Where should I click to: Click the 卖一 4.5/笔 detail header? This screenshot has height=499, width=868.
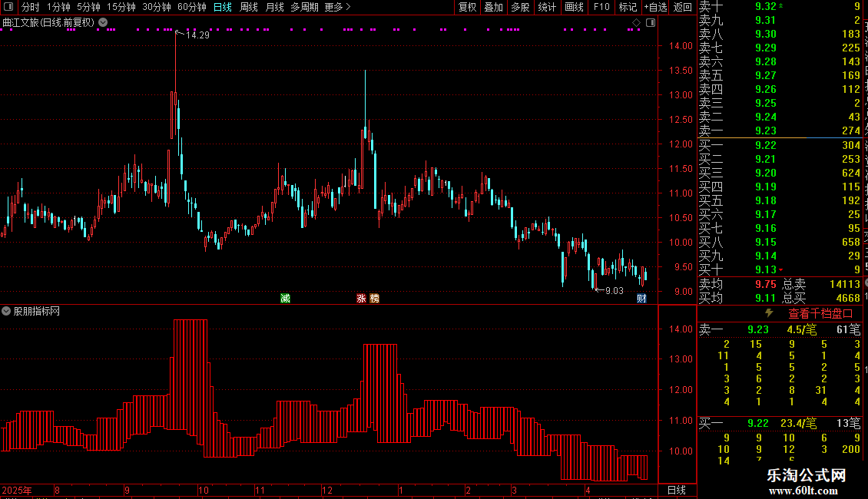(780, 329)
